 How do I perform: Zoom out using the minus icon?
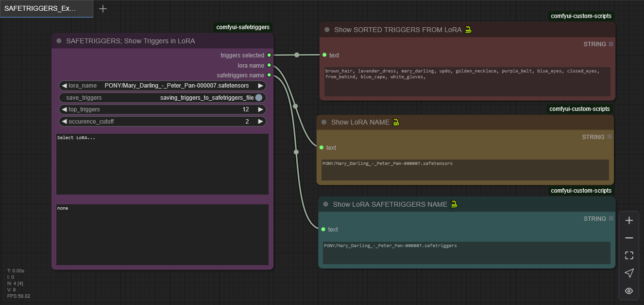pos(629,238)
